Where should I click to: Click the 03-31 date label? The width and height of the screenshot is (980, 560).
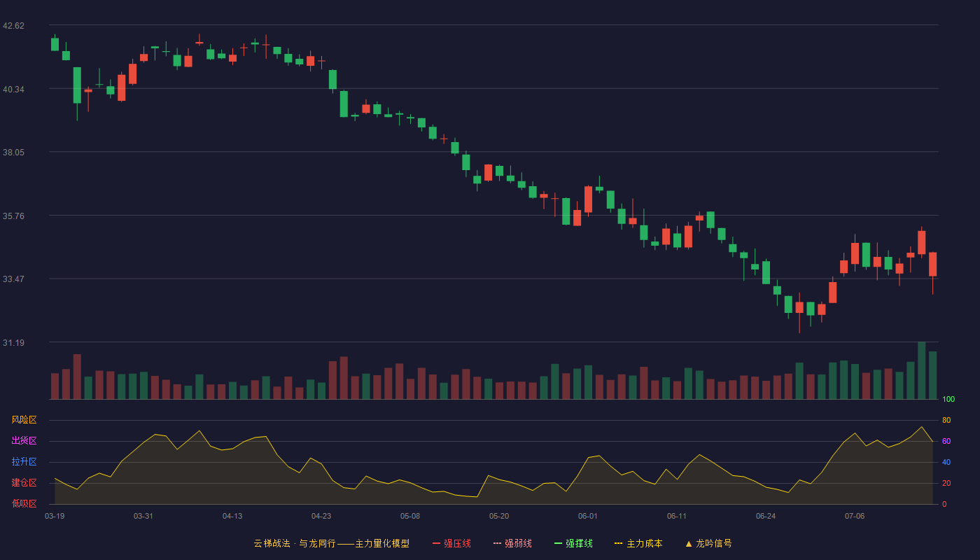click(x=143, y=516)
